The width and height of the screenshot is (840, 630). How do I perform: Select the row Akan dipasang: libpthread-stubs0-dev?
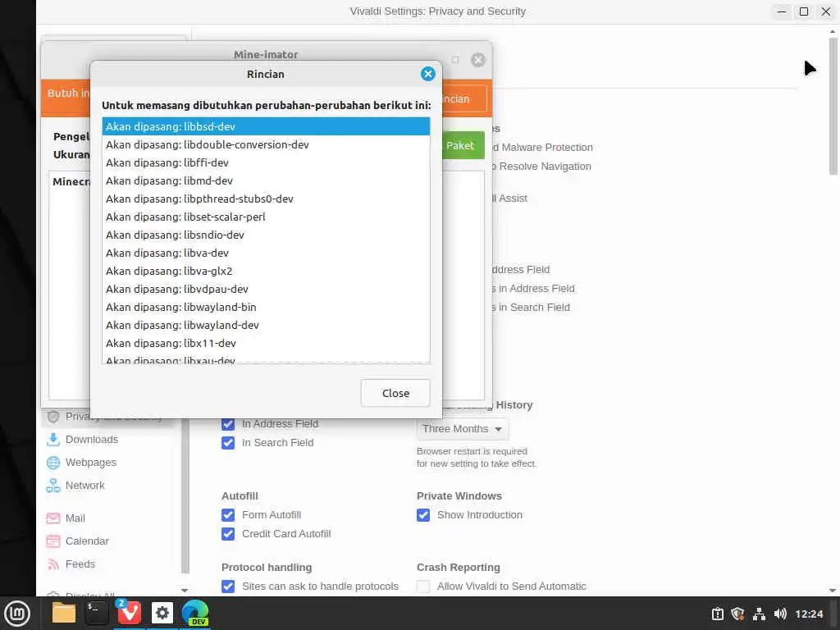click(x=266, y=199)
